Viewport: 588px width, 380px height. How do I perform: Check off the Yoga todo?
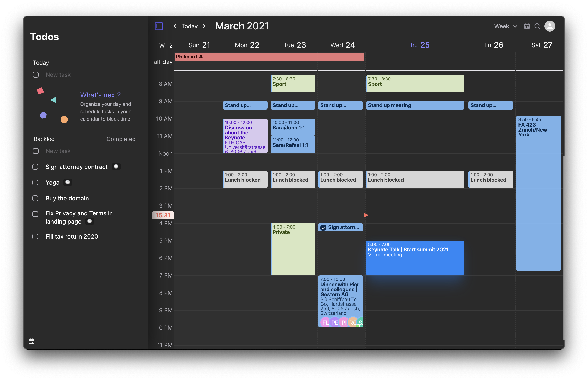(35, 183)
